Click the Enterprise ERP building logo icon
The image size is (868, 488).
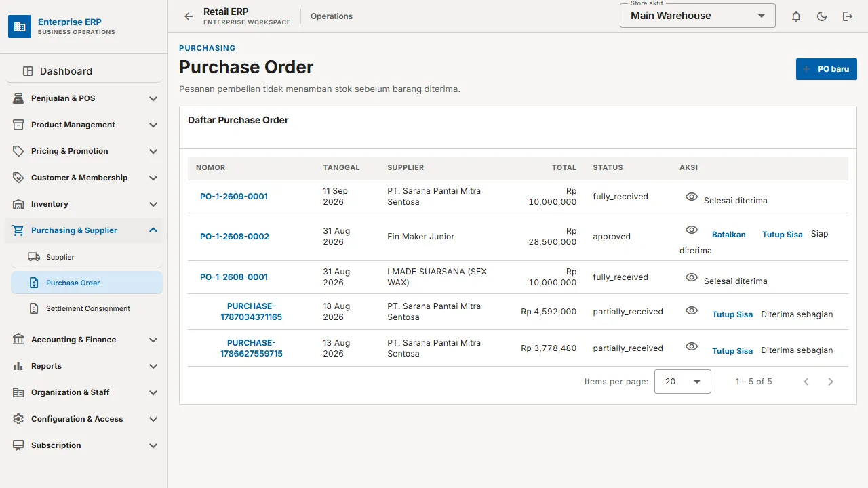pyautogui.click(x=20, y=26)
